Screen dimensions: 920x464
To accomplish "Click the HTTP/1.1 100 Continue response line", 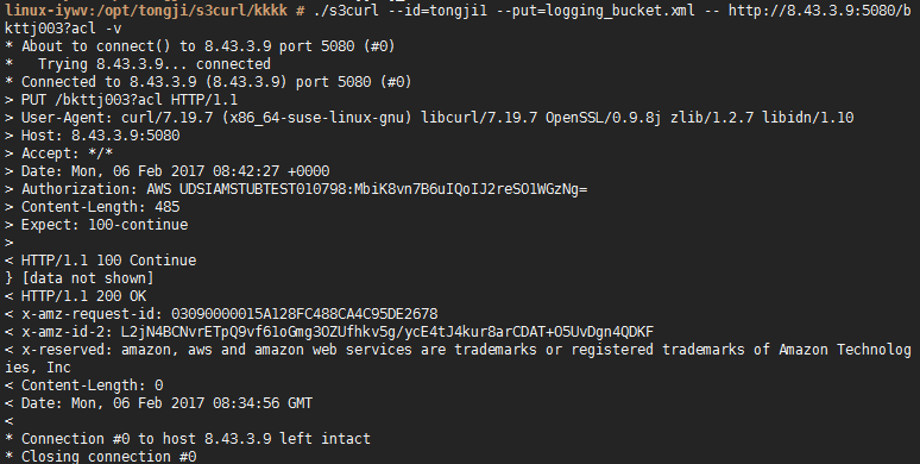I will 108,260.
